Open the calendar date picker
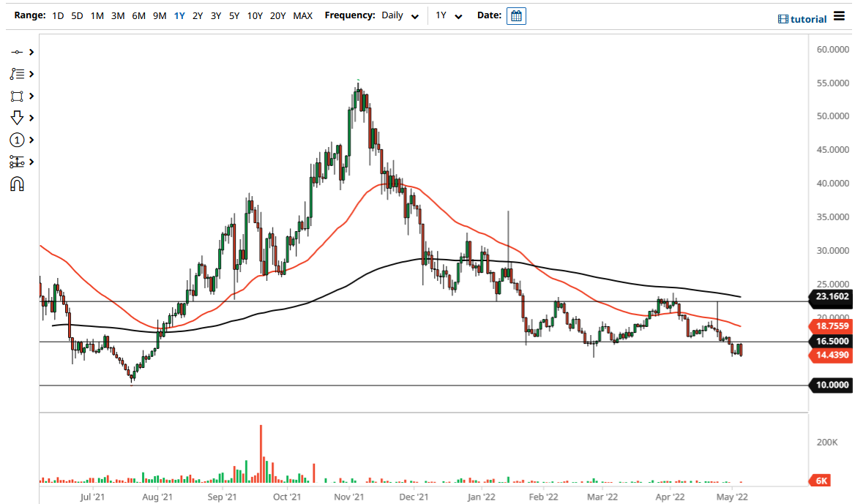855x504 pixels. pyautogui.click(x=516, y=15)
